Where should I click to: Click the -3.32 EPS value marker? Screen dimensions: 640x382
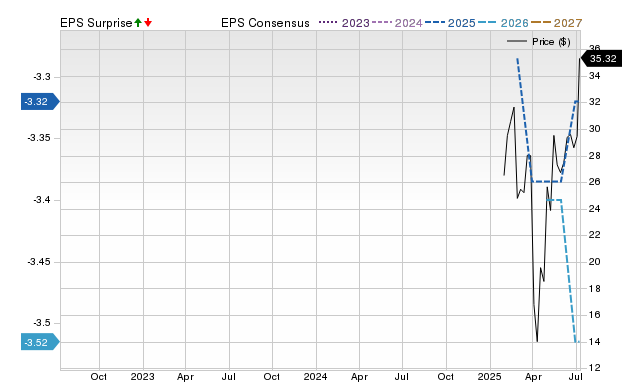point(40,101)
